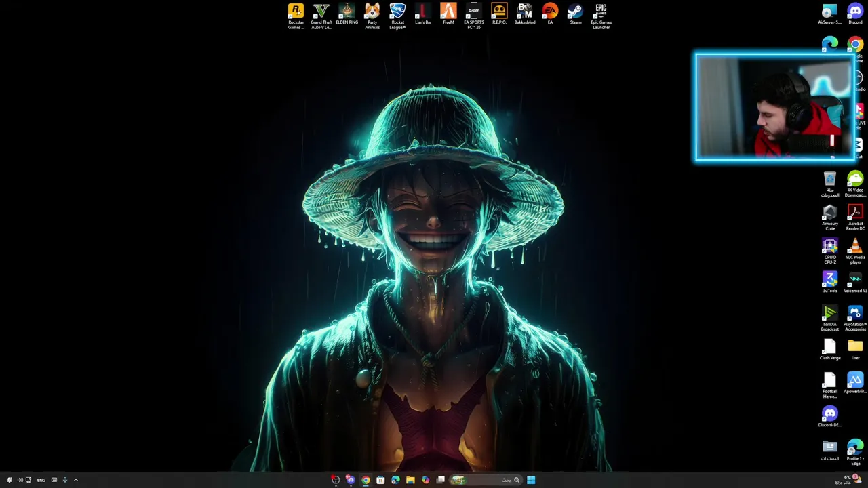Image resolution: width=868 pixels, height=488 pixels.
Task: Open VLC media player shortcut
Action: tap(855, 251)
